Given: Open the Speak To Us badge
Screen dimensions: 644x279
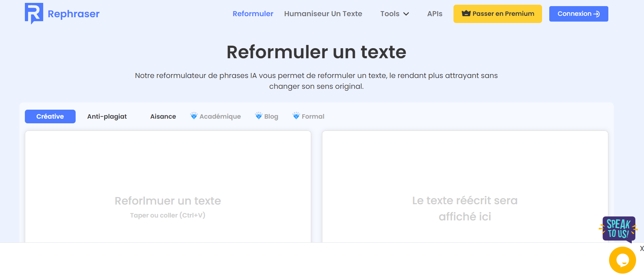Looking at the screenshot, I should (x=618, y=229).
